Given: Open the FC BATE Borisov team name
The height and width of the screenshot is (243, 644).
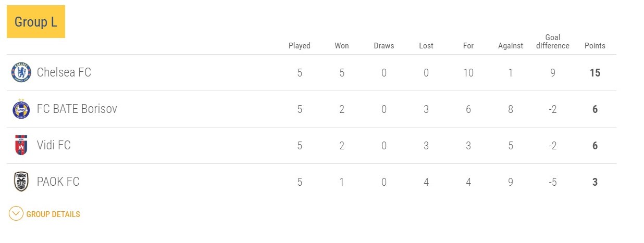Looking at the screenshot, I should pos(77,109).
